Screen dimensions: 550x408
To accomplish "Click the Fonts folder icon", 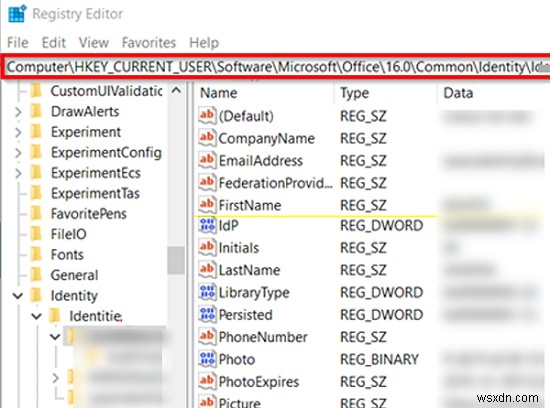I will [36, 255].
